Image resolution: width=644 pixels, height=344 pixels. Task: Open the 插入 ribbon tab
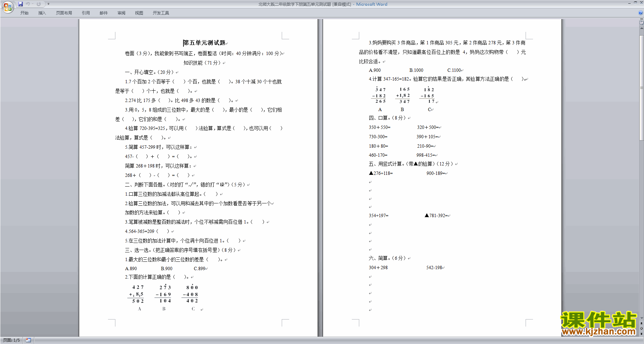[x=42, y=13]
